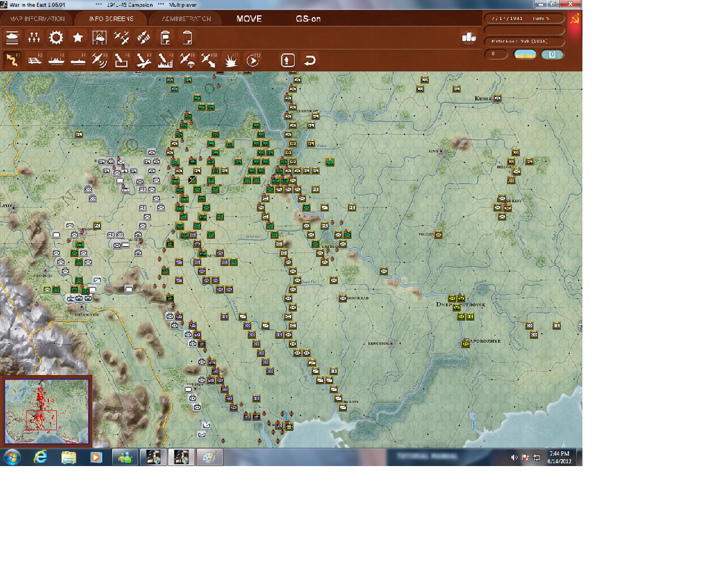Image resolution: width=728 pixels, height=582 pixels.
Task: Click the blue counter box showing 0
Action: 552,55
